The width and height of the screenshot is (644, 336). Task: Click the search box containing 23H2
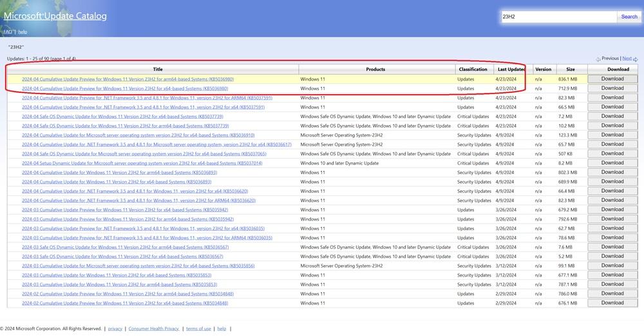click(558, 17)
